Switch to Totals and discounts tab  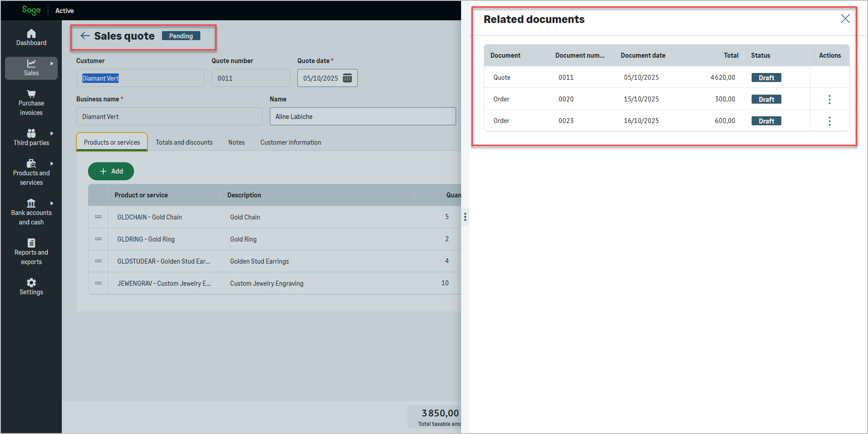(x=184, y=142)
